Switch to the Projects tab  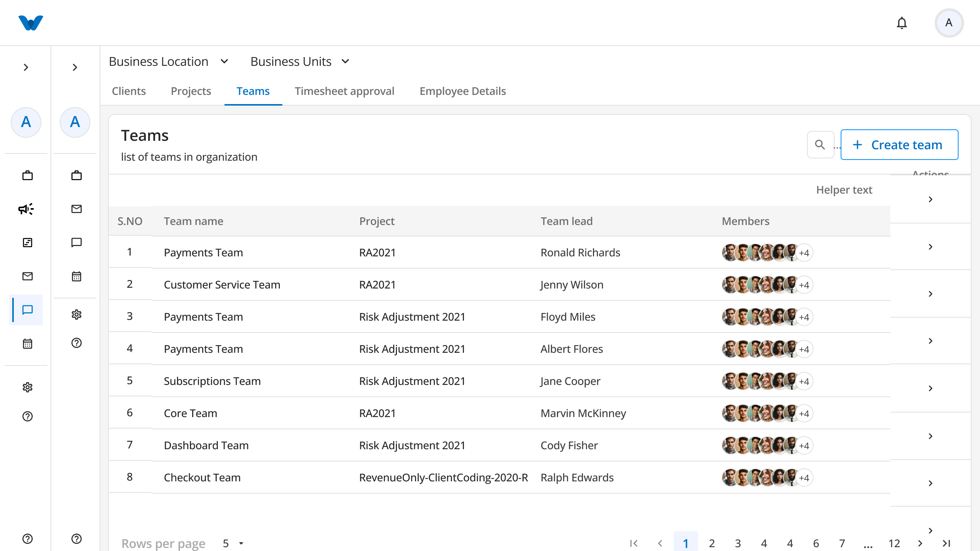191,91
